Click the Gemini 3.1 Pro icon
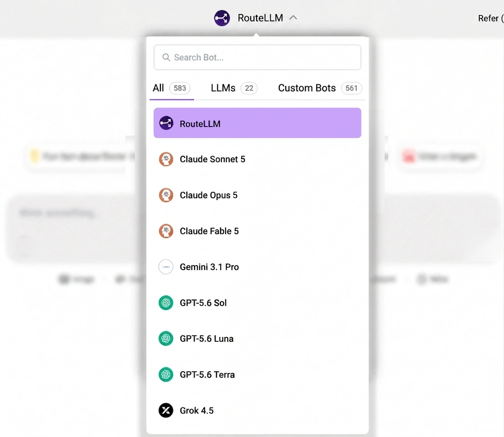504x437 pixels. (x=166, y=267)
